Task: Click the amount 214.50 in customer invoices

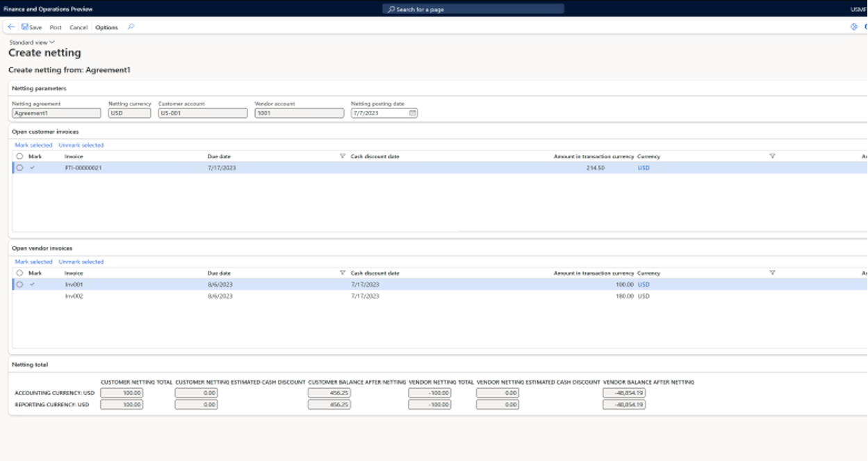Action: pyautogui.click(x=595, y=167)
